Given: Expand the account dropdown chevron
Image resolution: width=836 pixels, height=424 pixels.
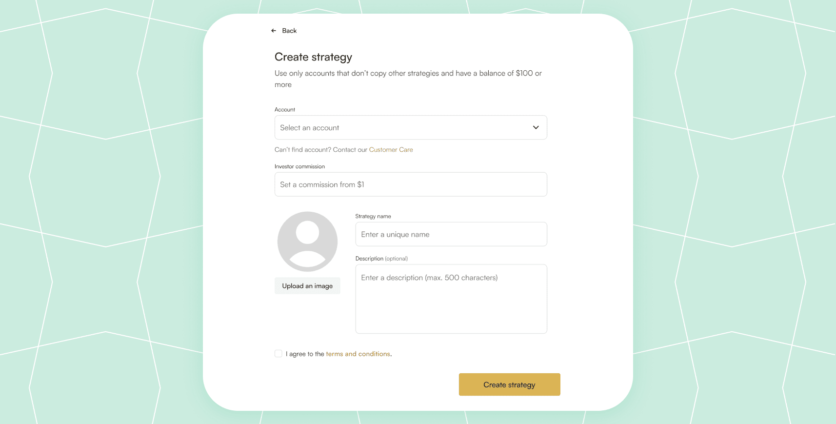Looking at the screenshot, I should tap(536, 128).
